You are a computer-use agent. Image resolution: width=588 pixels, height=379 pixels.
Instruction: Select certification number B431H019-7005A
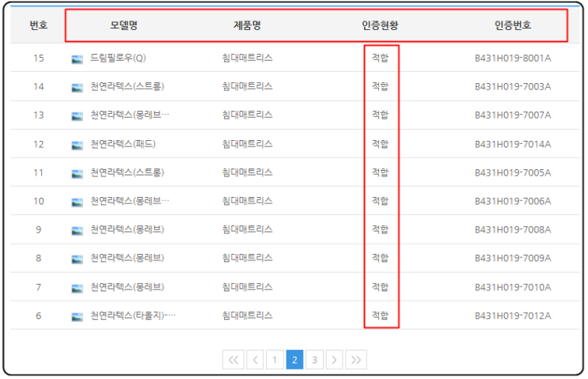click(x=513, y=173)
